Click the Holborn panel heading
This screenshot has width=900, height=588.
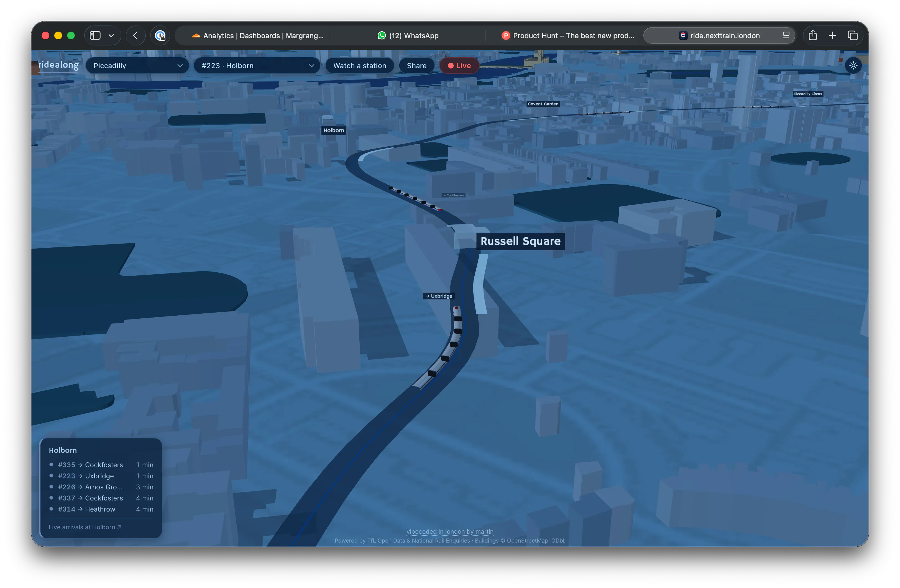63,450
